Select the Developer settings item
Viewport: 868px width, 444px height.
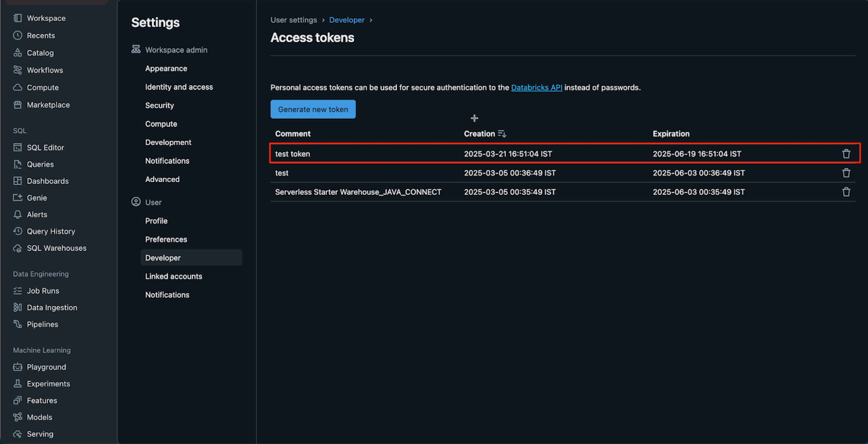[x=191, y=258]
